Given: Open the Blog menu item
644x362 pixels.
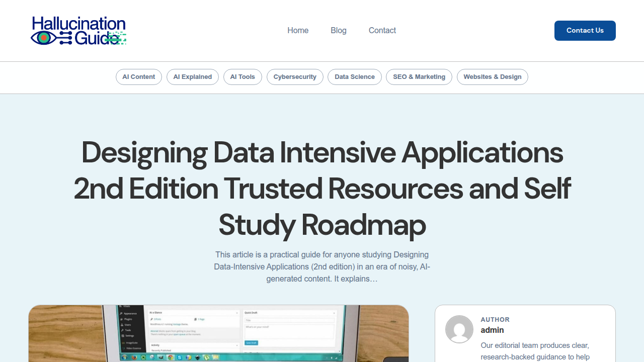Looking at the screenshot, I should point(339,31).
